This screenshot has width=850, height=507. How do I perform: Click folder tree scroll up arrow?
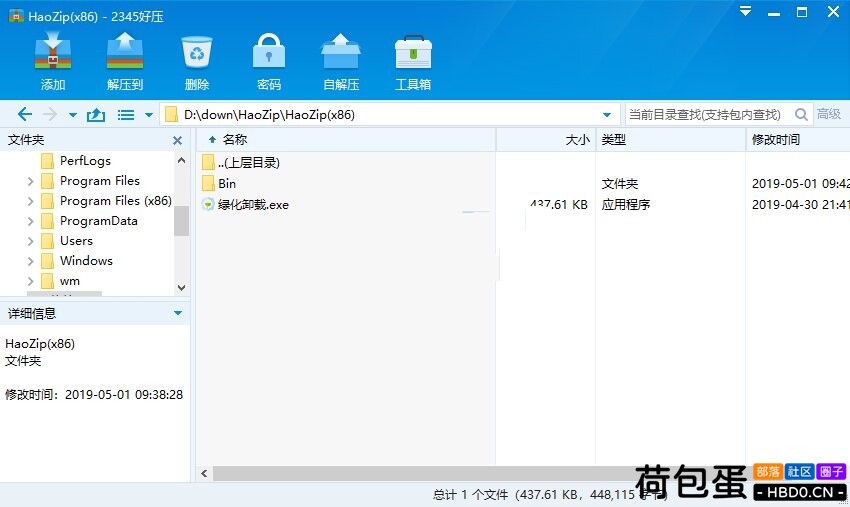tap(182, 160)
